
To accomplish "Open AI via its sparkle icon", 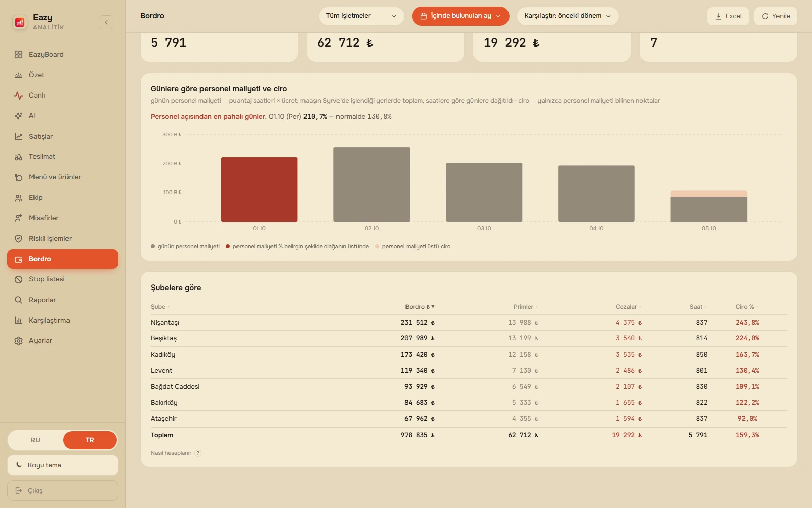I will pyautogui.click(x=19, y=116).
